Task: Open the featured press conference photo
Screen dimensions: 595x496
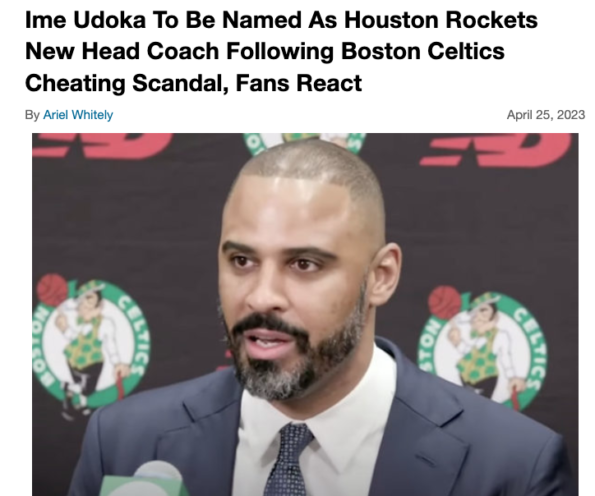Action: 305,314
